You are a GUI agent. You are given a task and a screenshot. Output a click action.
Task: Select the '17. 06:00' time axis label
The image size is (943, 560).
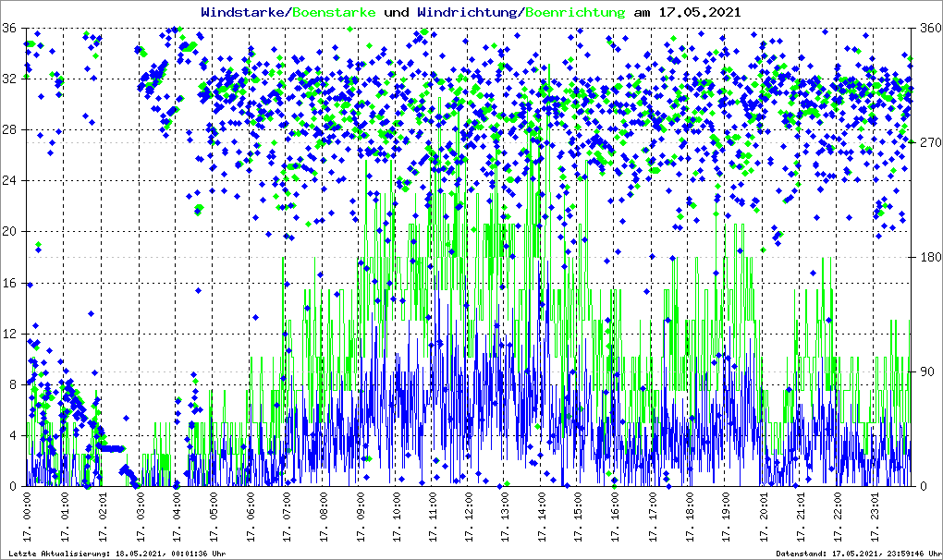(x=251, y=519)
